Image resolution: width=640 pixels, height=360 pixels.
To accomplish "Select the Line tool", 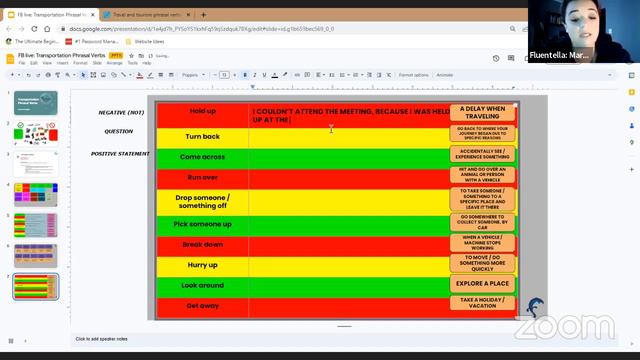I will click(x=123, y=75).
